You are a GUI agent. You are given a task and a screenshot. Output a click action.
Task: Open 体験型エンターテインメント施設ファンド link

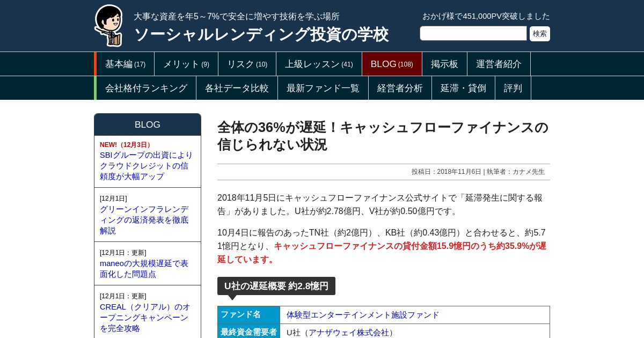point(363,315)
